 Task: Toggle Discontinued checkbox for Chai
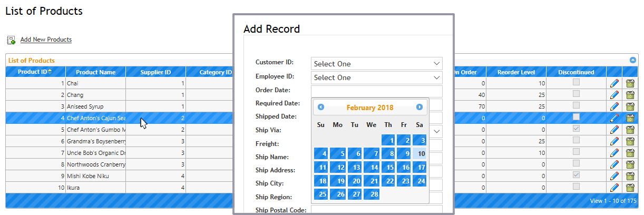pyautogui.click(x=576, y=83)
